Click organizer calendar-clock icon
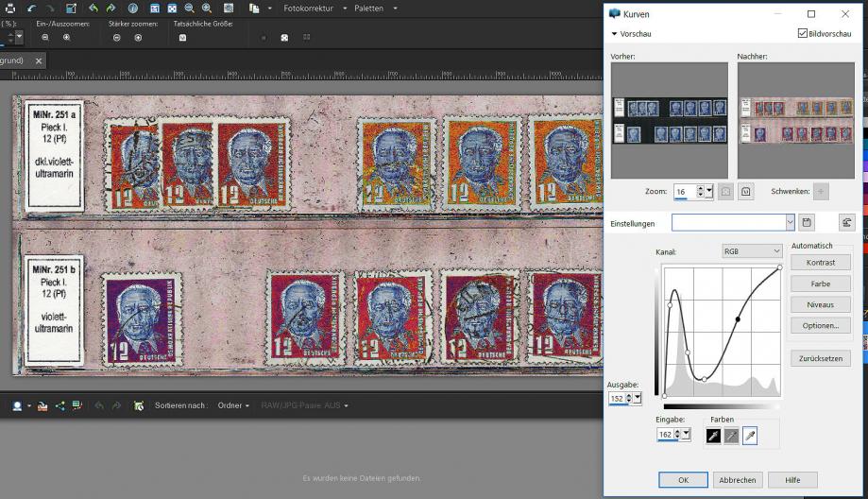The width and height of the screenshot is (868, 499). click(x=139, y=406)
